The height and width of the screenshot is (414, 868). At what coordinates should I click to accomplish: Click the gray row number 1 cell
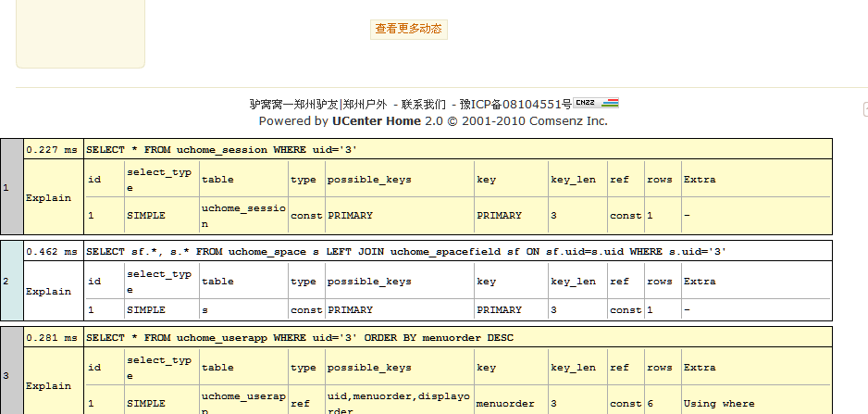(x=12, y=187)
